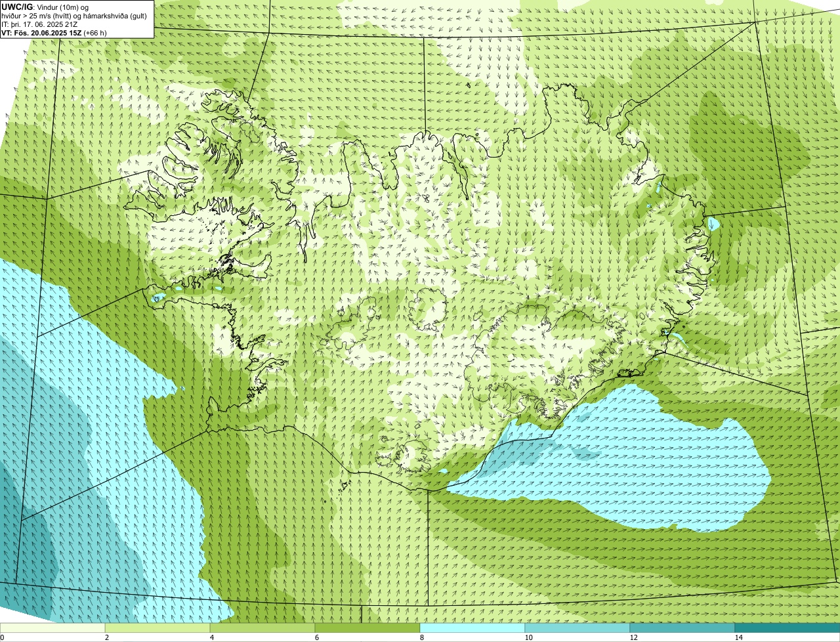Click the legend scale label '6'
The height and width of the screenshot is (642, 840).
click(x=316, y=637)
